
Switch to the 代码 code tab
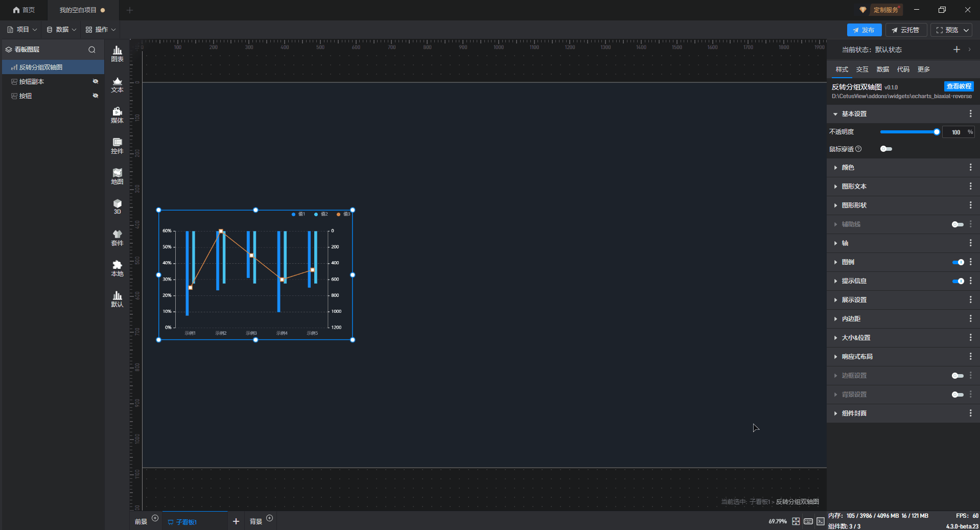[x=903, y=70]
